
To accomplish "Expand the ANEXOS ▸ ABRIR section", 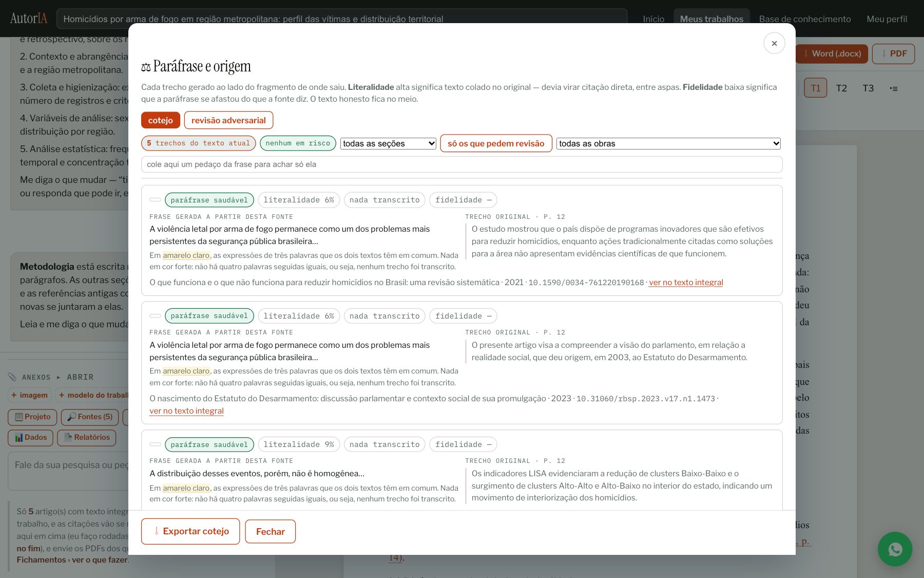I will [57, 377].
